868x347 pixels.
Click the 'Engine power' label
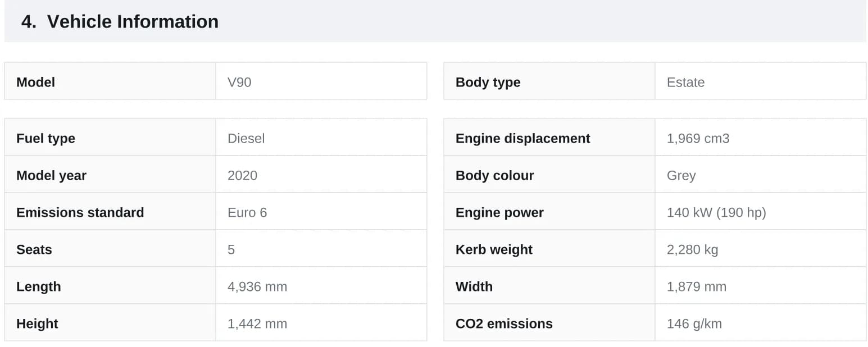point(499,212)
